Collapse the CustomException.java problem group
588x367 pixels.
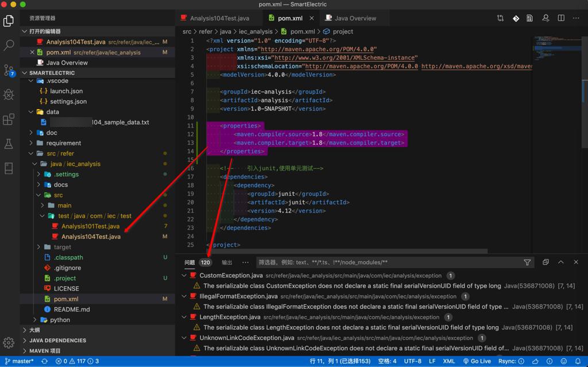pos(184,276)
